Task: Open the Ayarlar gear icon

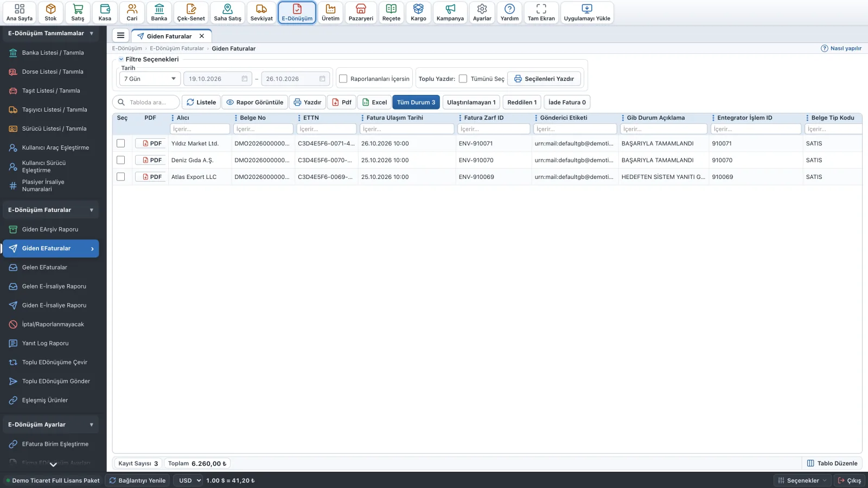Action: (482, 12)
